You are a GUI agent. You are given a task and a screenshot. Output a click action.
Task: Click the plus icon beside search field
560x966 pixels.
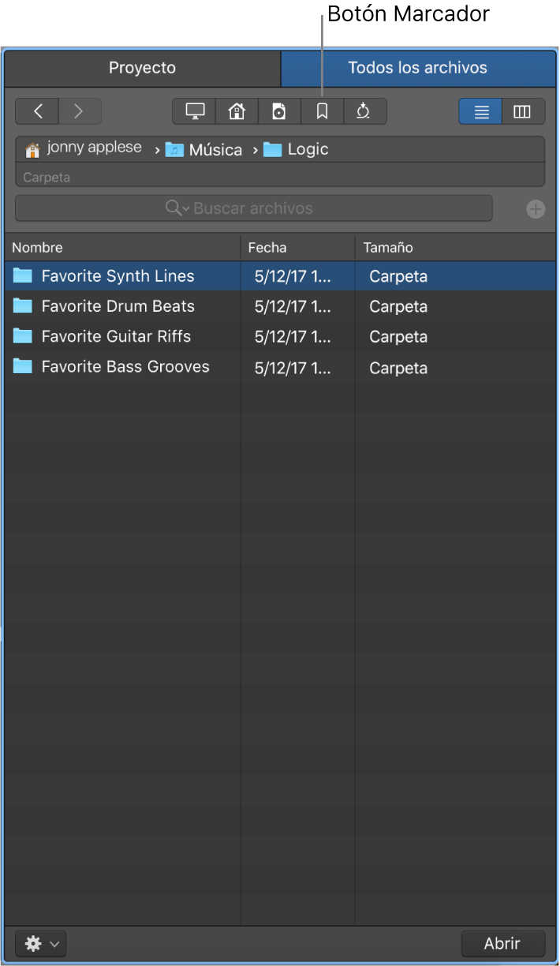click(536, 209)
